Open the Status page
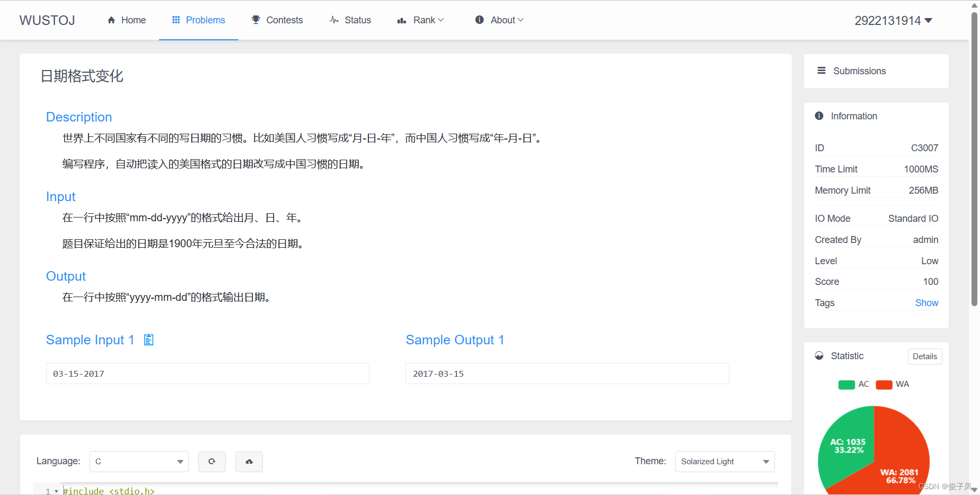 pyautogui.click(x=350, y=20)
